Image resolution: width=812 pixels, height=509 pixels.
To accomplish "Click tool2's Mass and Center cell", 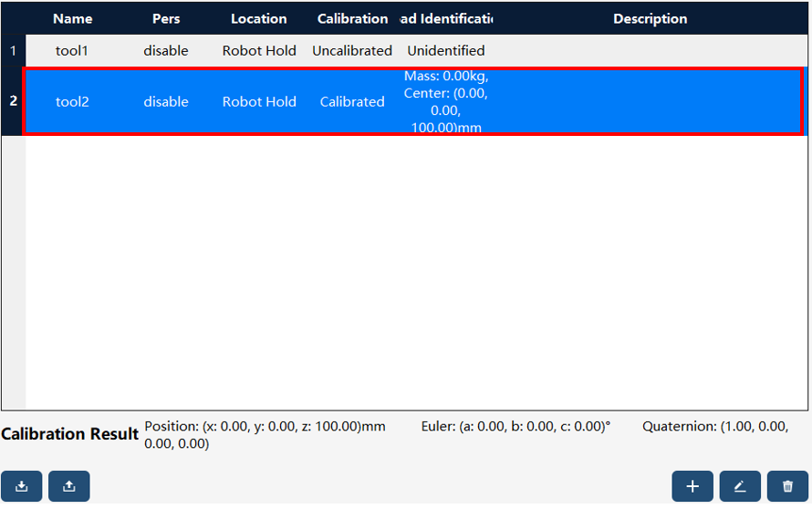I will (x=446, y=101).
